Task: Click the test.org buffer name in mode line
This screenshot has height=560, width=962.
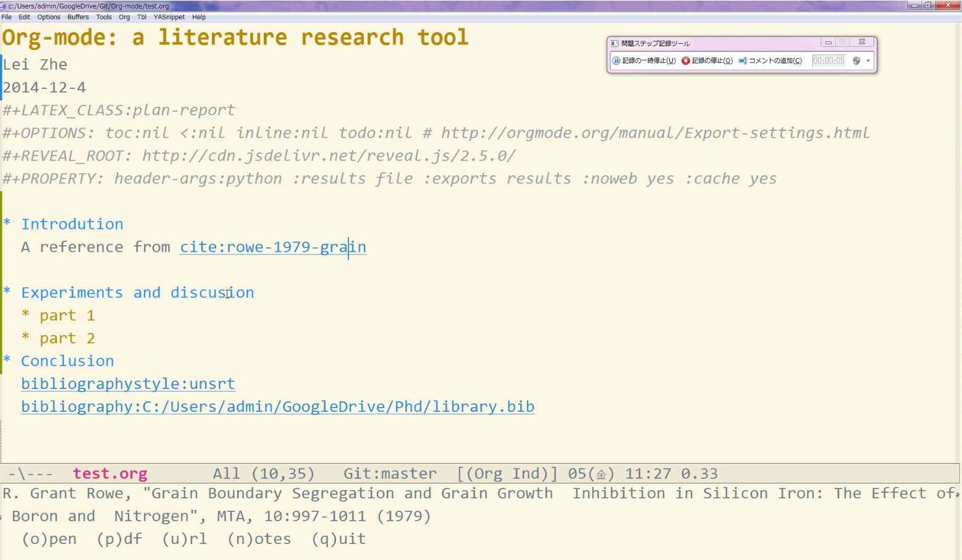Action: [x=110, y=474]
